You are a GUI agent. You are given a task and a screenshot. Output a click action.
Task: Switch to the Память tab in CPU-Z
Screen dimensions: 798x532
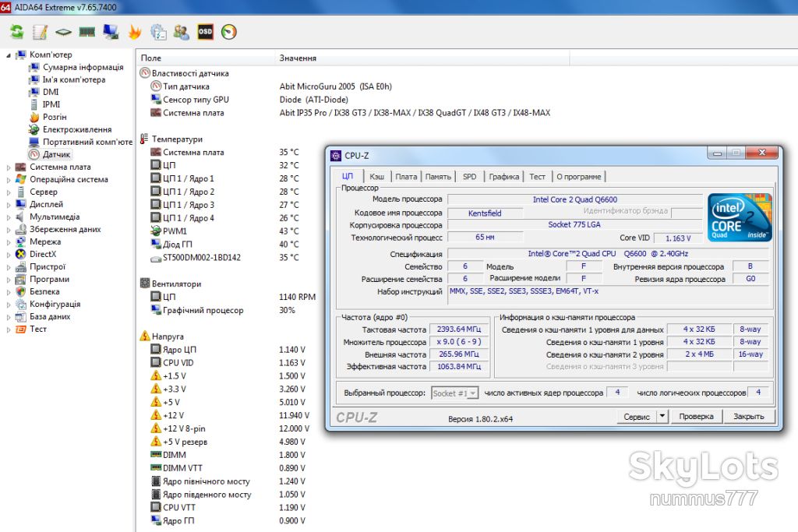pos(438,177)
